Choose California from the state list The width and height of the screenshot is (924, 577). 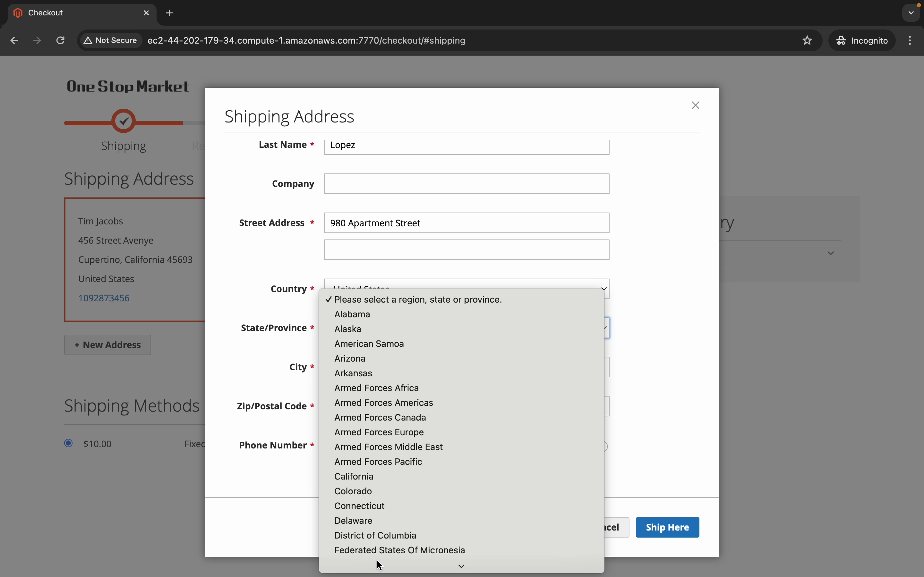click(354, 476)
